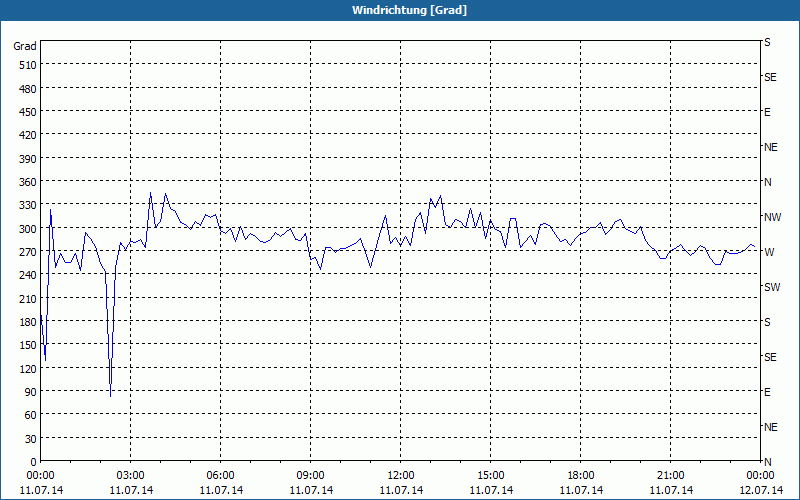
Task: Click the 11.07.14 date under 03:00
Action: point(131,490)
